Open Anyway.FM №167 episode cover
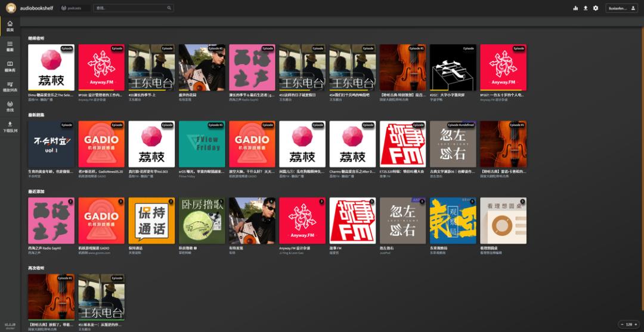The width and height of the screenshot is (644, 332). (503, 67)
